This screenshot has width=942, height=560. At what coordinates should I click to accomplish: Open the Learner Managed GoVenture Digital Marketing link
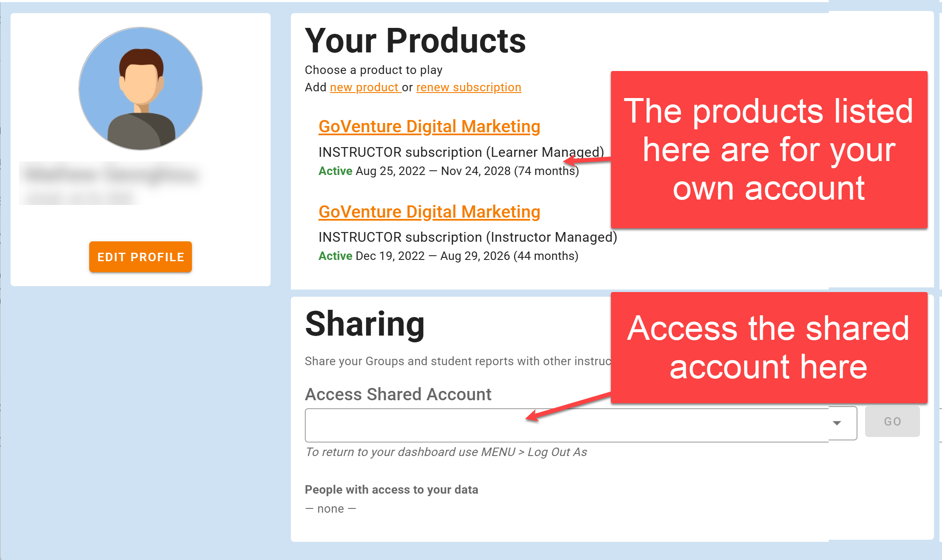tap(429, 127)
